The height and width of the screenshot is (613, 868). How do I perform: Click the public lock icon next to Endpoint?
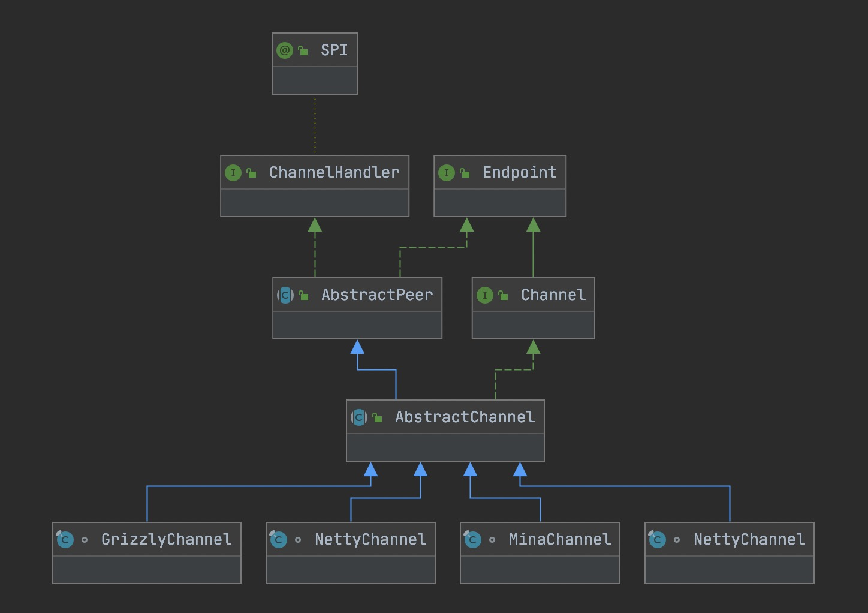pos(465,173)
